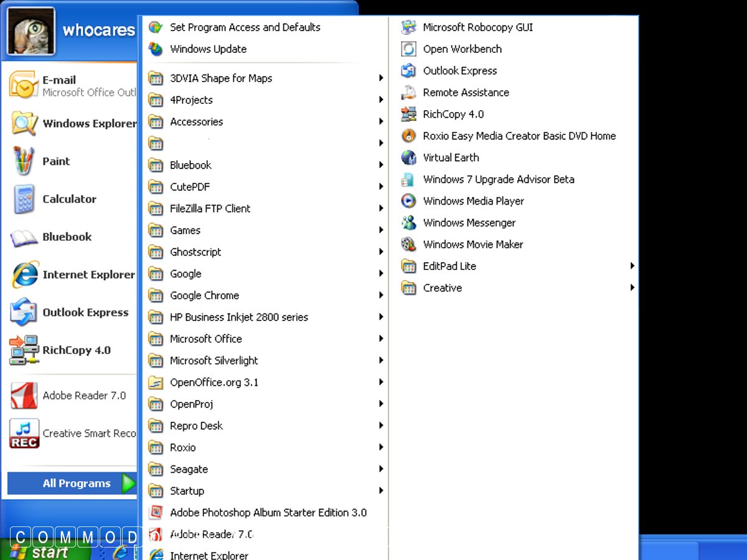Click the Windows Messenger icon
The height and width of the screenshot is (560, 747).
408,223
